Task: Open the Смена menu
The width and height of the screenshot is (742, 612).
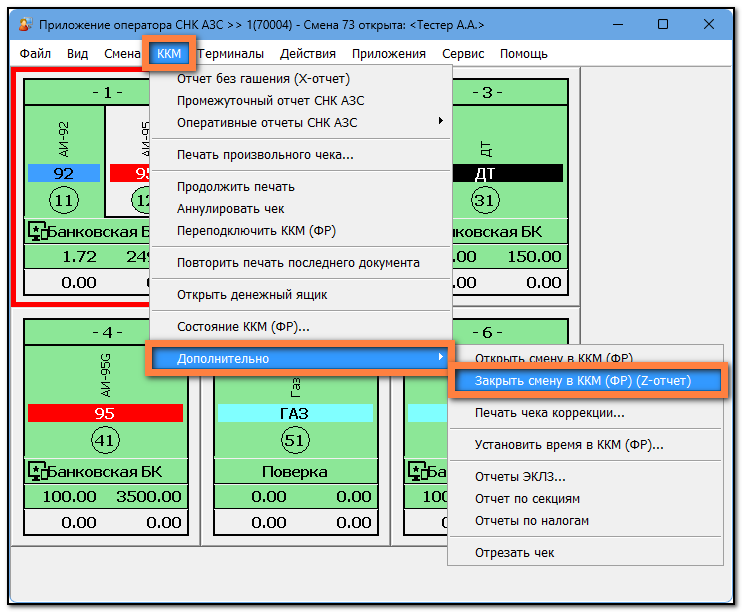Action: pos(122,54)
